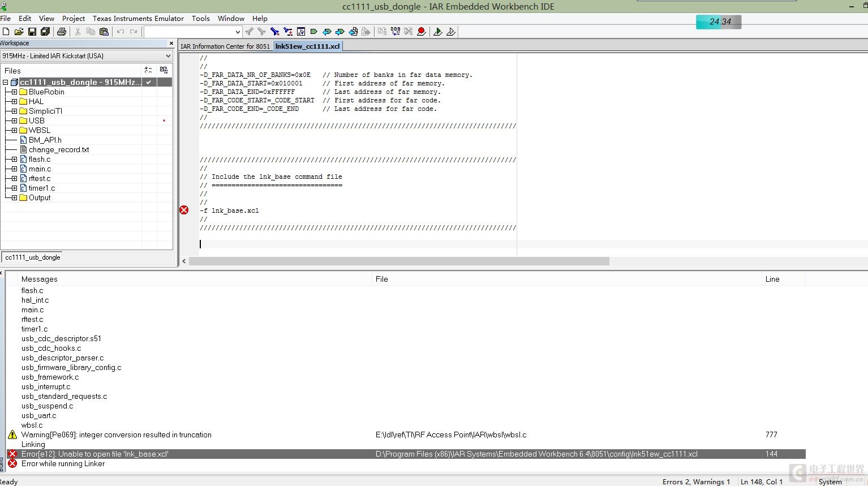Screen dimensions: 868x486
Task: Click the editor horizontal scrollbar
Action: 399,261
